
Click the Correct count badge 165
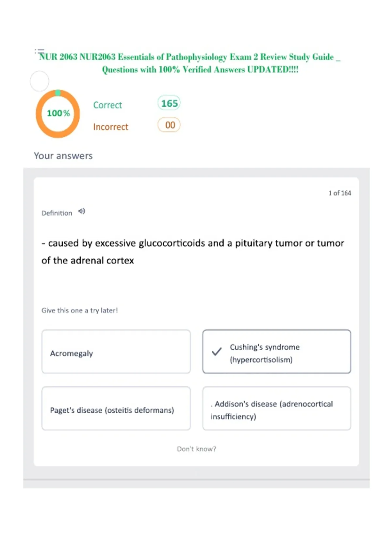(169, 103)
